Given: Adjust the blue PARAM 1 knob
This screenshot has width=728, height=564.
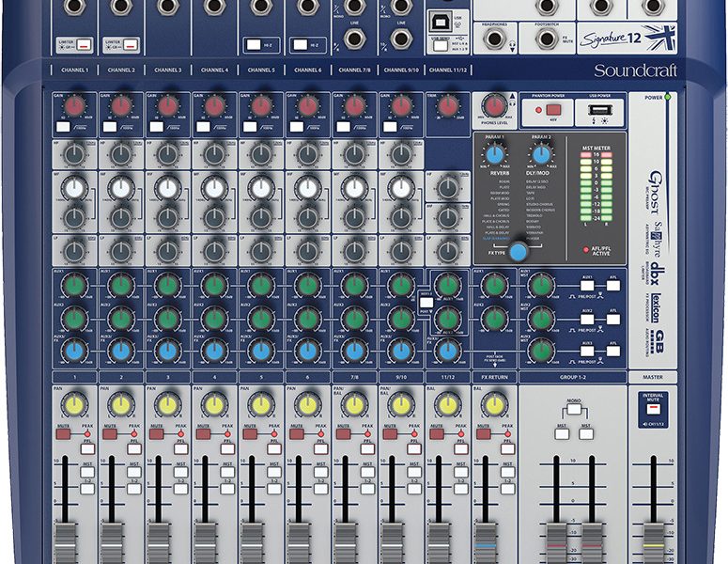Looking at the screenshot, I should [494, 154].
